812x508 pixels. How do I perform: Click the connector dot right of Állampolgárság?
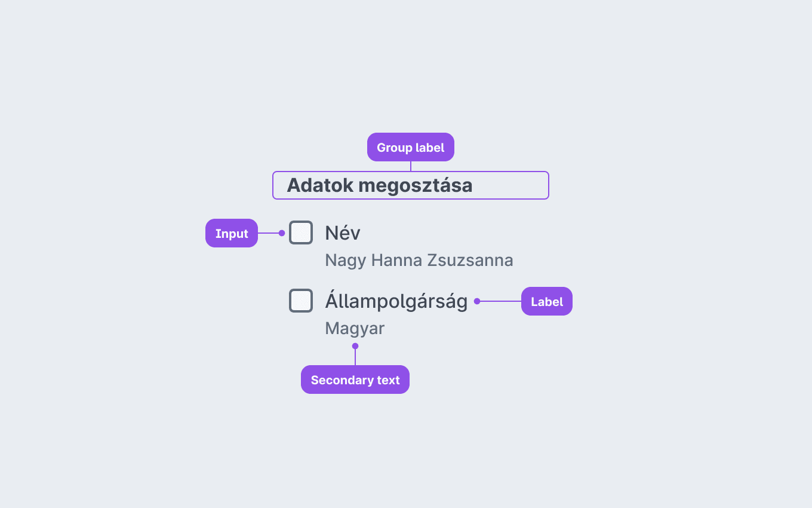tap(477, 301)
